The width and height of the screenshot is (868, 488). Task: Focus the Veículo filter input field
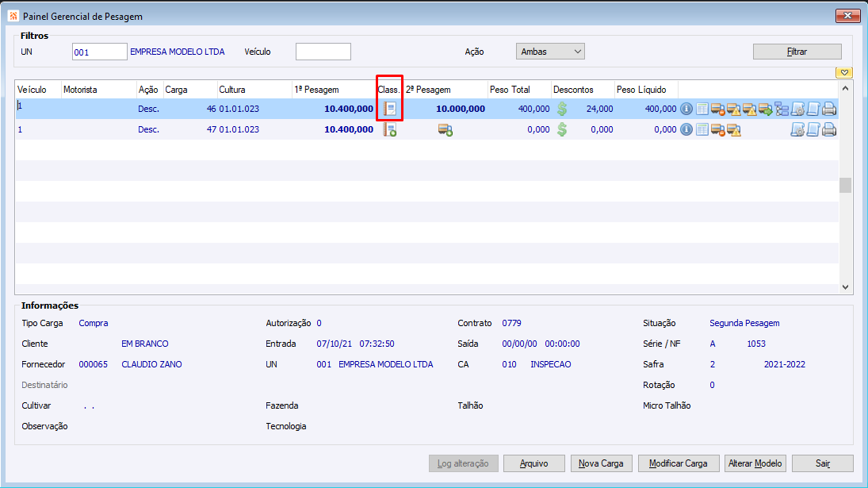tap(323, 52)
